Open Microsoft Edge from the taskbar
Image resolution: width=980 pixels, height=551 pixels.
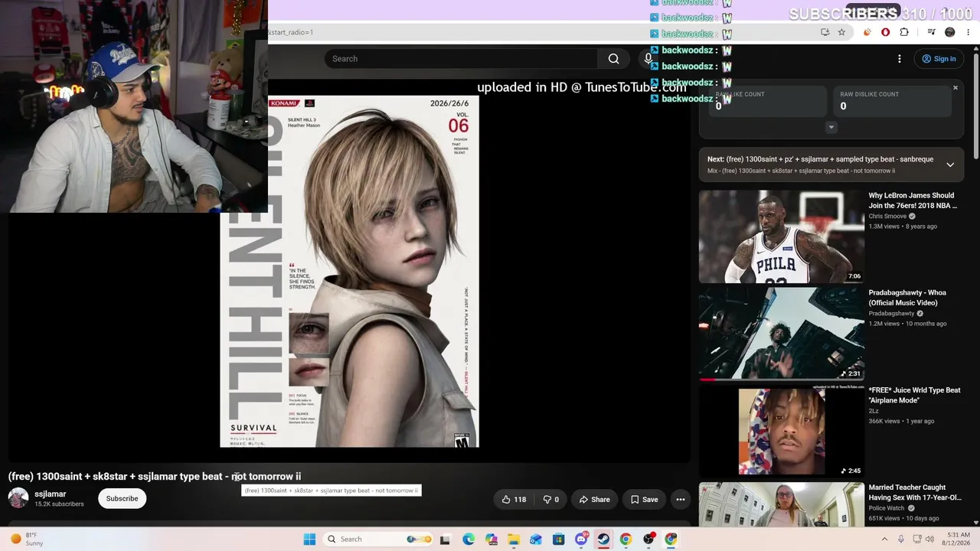469,539
